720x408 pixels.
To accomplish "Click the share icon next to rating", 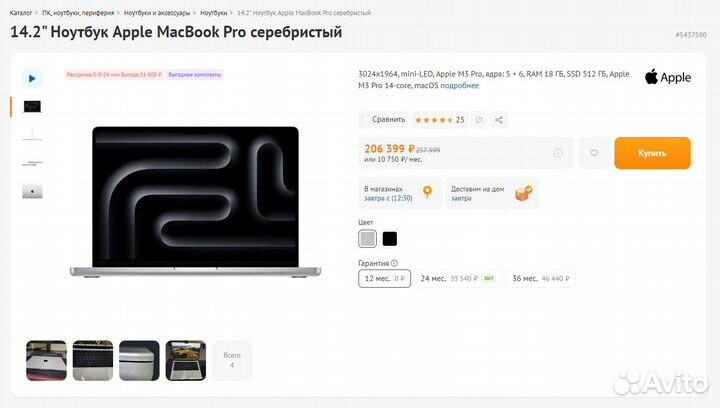I will point(499,120).
